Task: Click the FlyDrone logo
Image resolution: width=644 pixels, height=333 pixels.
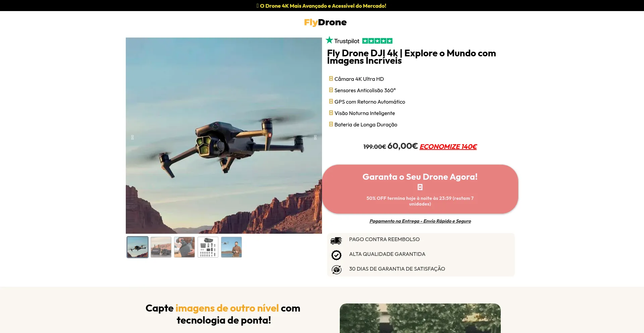Action: (x=325, y=22)
